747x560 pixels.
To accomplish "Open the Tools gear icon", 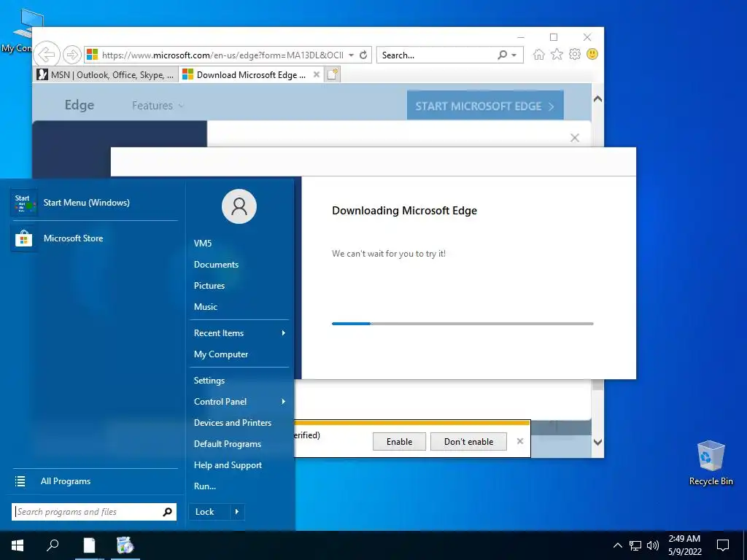I will (575, 54).
